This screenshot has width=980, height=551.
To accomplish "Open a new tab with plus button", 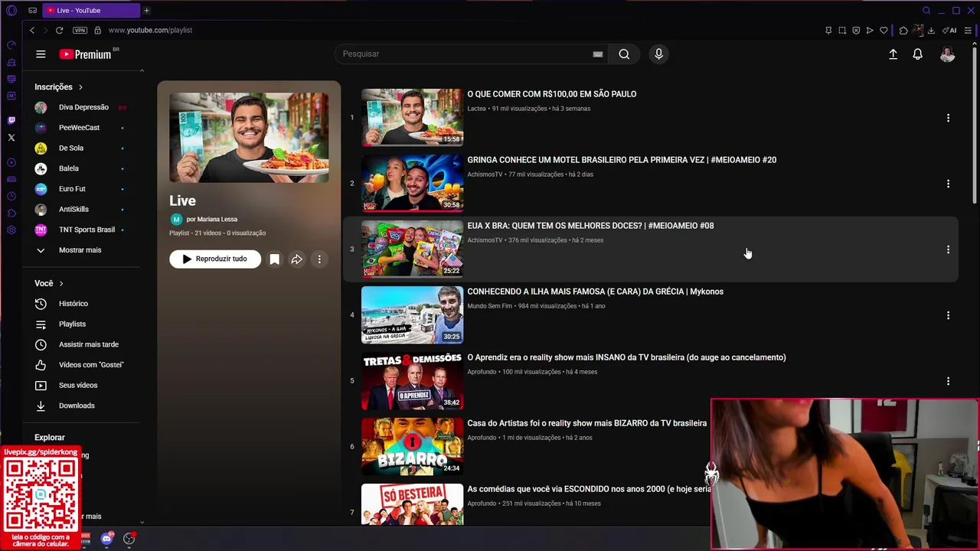I will click(146, 11).
